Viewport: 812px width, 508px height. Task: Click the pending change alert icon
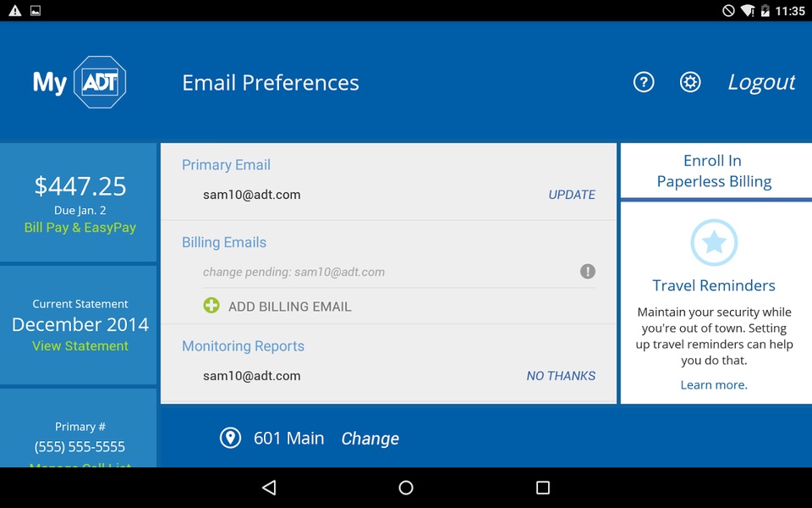587,271
